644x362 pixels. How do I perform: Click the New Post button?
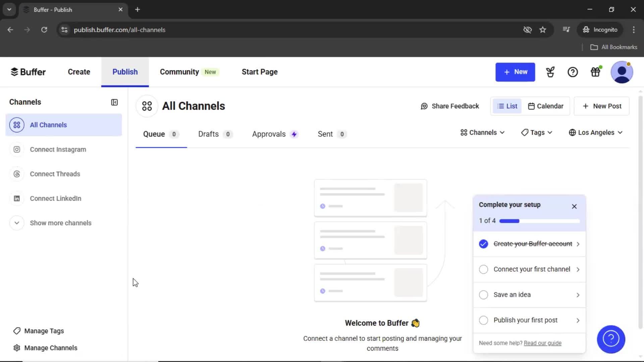point(602,106)
